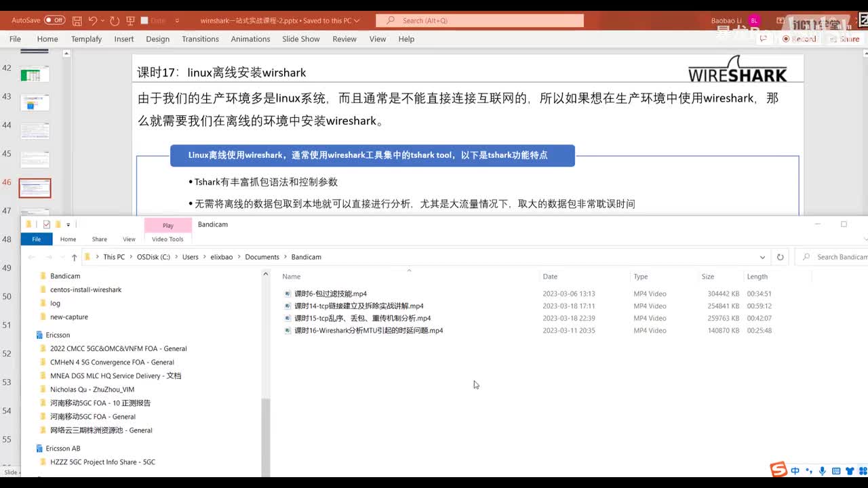Open Explorer Home ribbon tab
The height and width of the screenshot is (488, 868).
tap(68, 239)
